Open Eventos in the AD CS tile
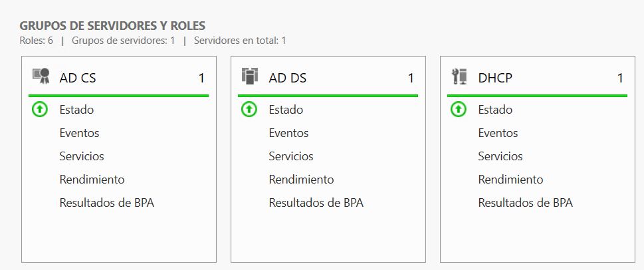 [x=79, y=133]
